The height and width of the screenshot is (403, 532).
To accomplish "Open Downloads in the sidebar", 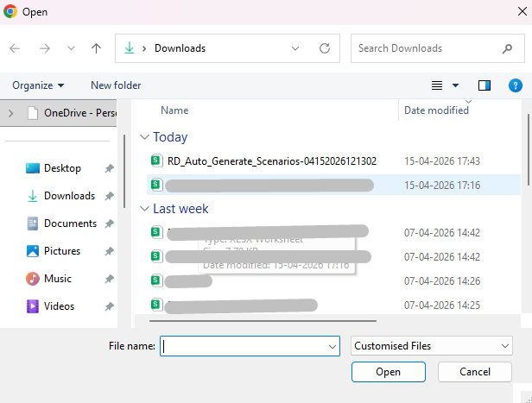I will [x=70, y=196].
